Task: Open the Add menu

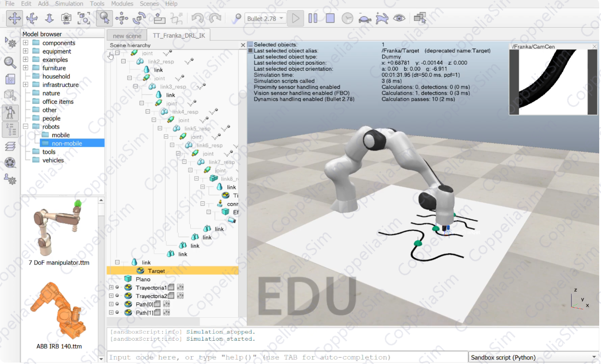Action: point(43,4)
